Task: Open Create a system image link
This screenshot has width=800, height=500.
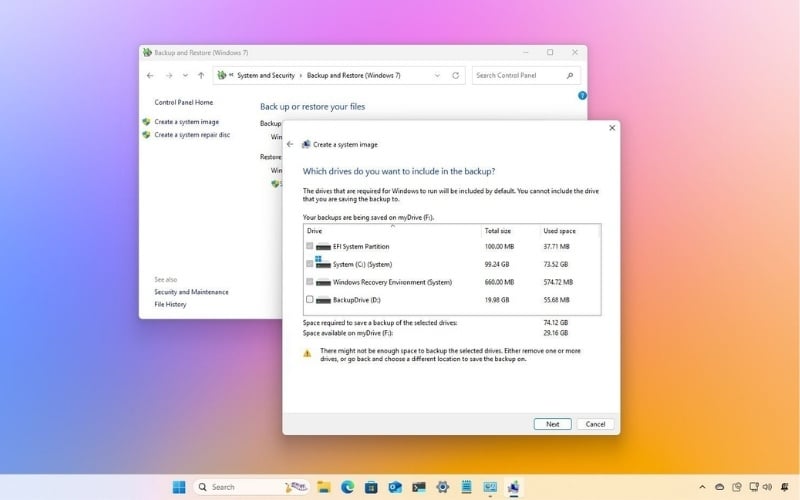Action: click(187, 122)
